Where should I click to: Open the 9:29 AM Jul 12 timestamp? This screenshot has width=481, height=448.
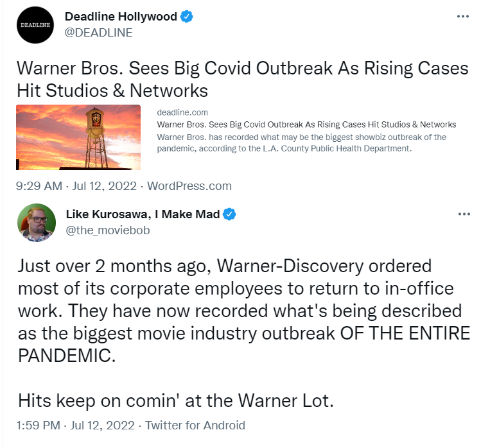[x=76, y=186]
